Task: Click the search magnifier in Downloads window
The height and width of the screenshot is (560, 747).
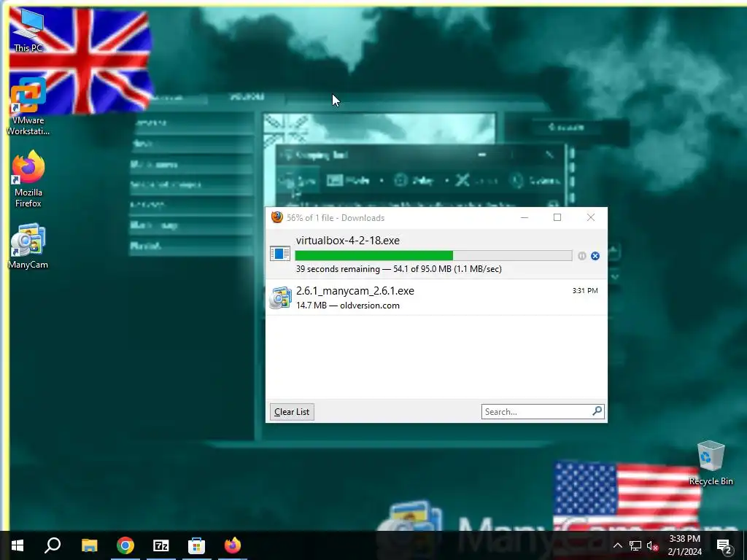Action: tap(597, 411)
